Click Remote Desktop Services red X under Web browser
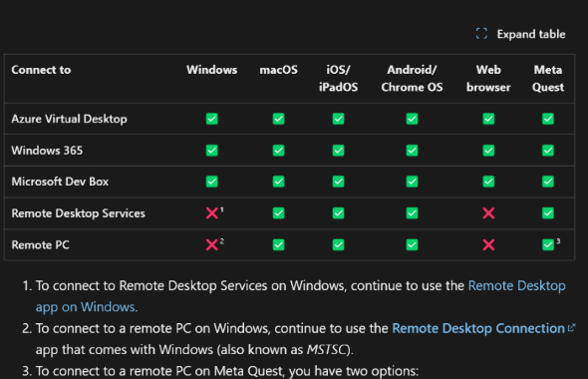Viewport: 588px width, 379px height. pyautogui.click(x=488, y=213)
